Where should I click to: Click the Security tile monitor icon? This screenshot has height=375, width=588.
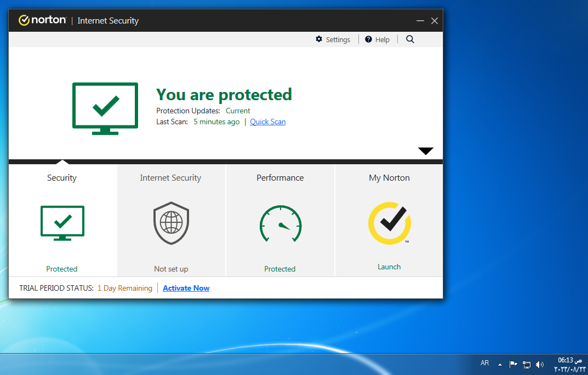[62, 223]
